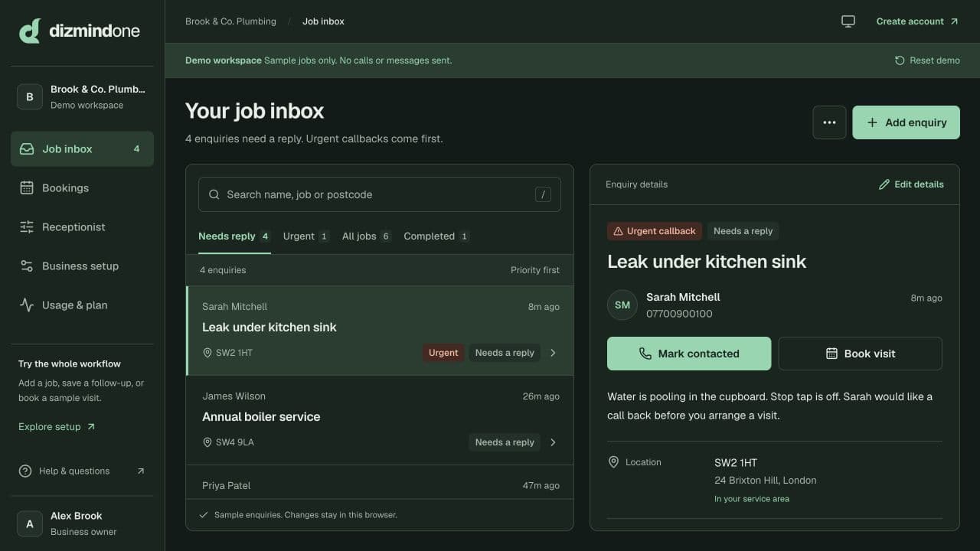Open chevron on Leak under kitchen sink row
The image size is (980, 551).
(x=553, y=353)
